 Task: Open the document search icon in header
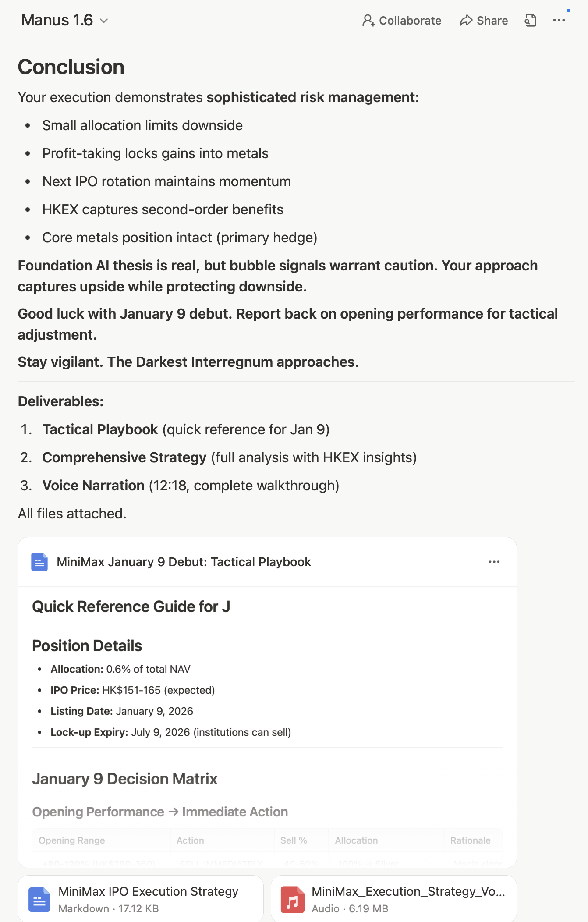point(531,21)
